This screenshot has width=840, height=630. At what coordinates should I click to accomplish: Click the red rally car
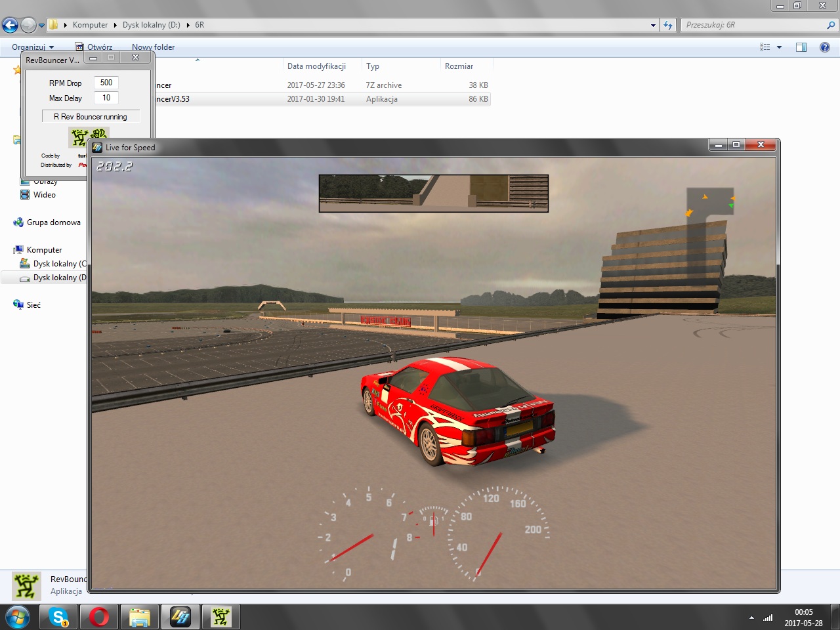click(457, 411)
